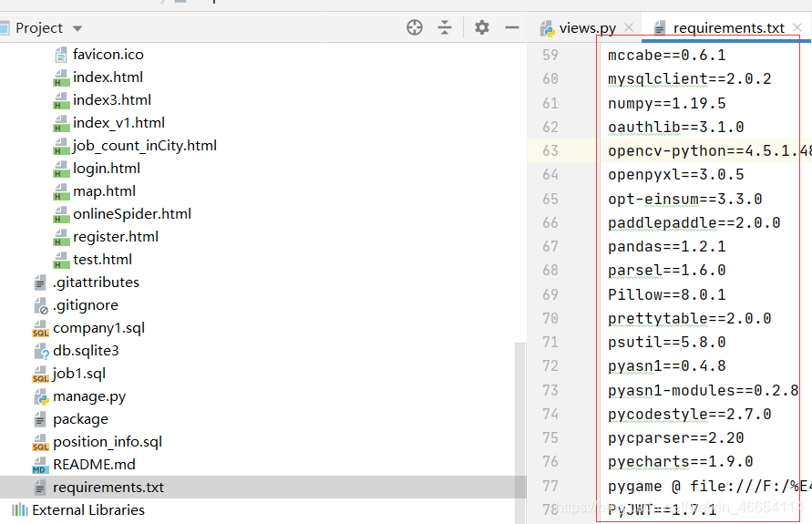
Task: Click the SQL icon beside position_info.sql
Action: (x=40, y=442)
